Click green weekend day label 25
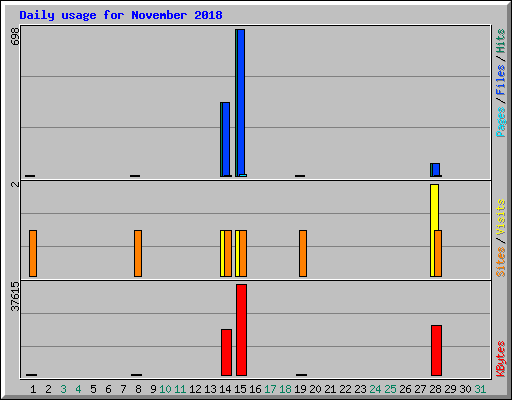Image resolution: width=512 pixels, height=400 pixels. (390, 389)
